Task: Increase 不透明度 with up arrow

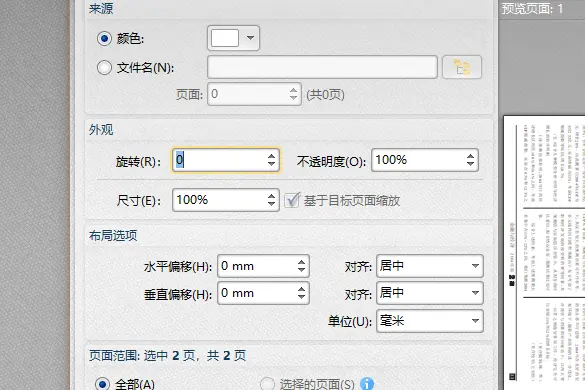Action: [470, 156]
